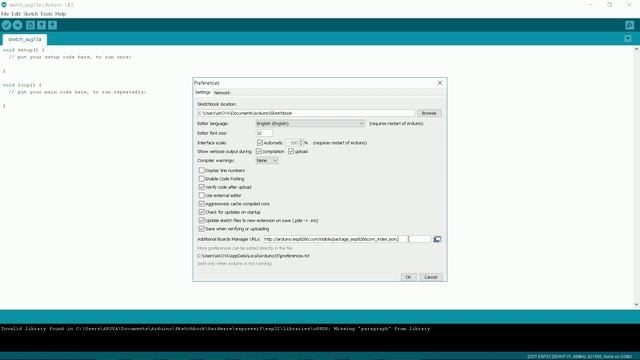Viewport: 640px width, 360px height.
Task: Open the Help menu
Action: [60, 14]
